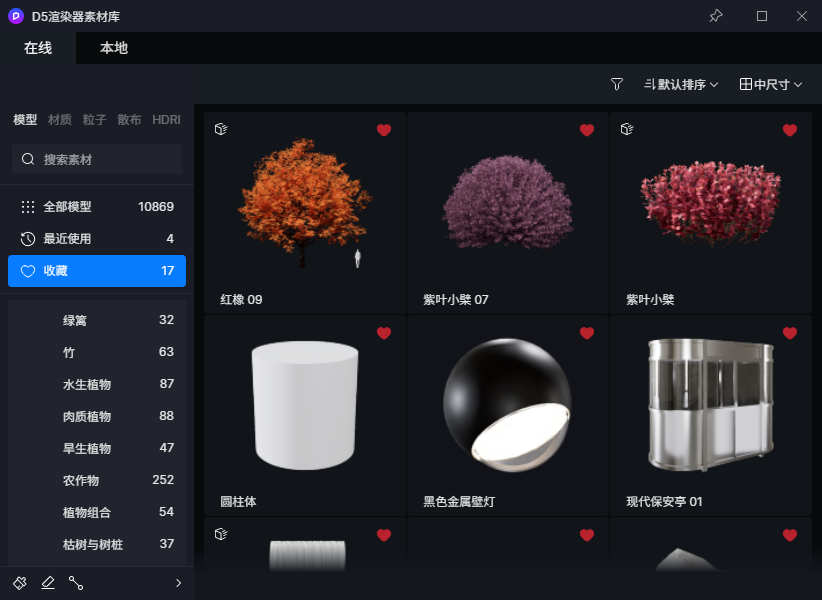
Task: Click the D5 renderer logo icon
Action: coord(16,16)
